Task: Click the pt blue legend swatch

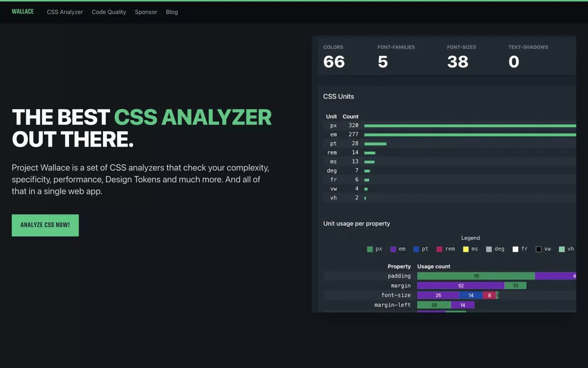Action: tap(416, 249)
